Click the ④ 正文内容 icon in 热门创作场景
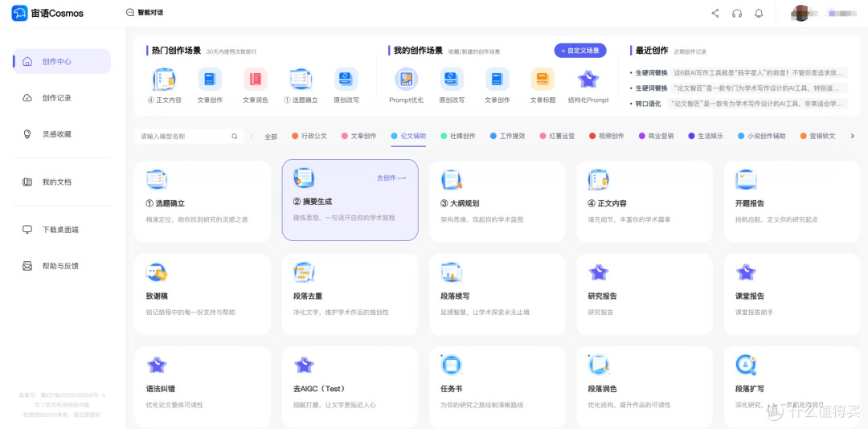Screen dimensions: 868x429 (165, 80)
